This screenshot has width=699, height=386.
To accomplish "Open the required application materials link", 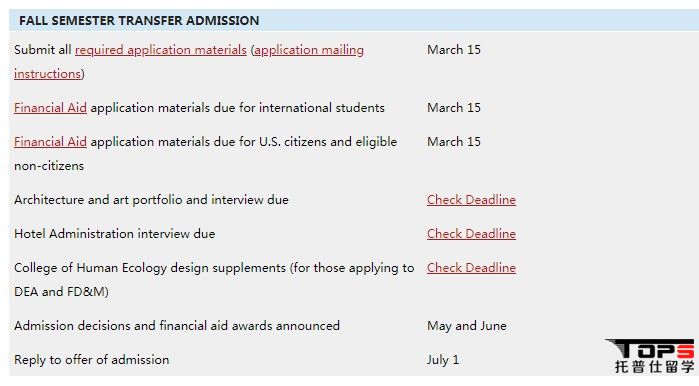I will click(x=160, y=49).
